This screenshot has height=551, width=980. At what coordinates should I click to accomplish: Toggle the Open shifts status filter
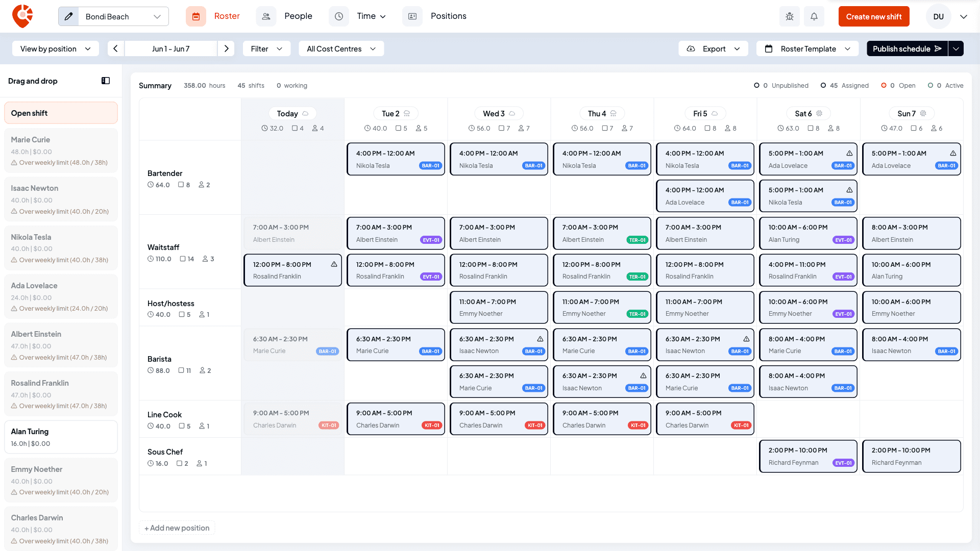pos(898,86)
